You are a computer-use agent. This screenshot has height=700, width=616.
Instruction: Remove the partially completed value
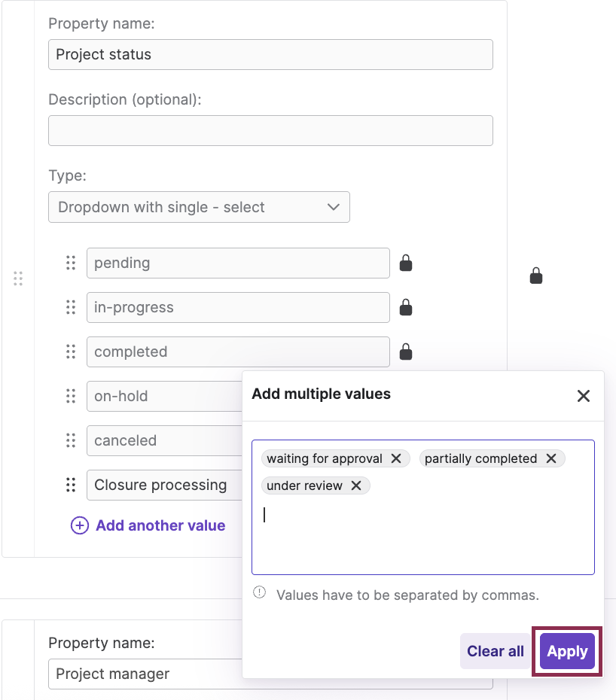pyautogui.click(x=551, y=458)
